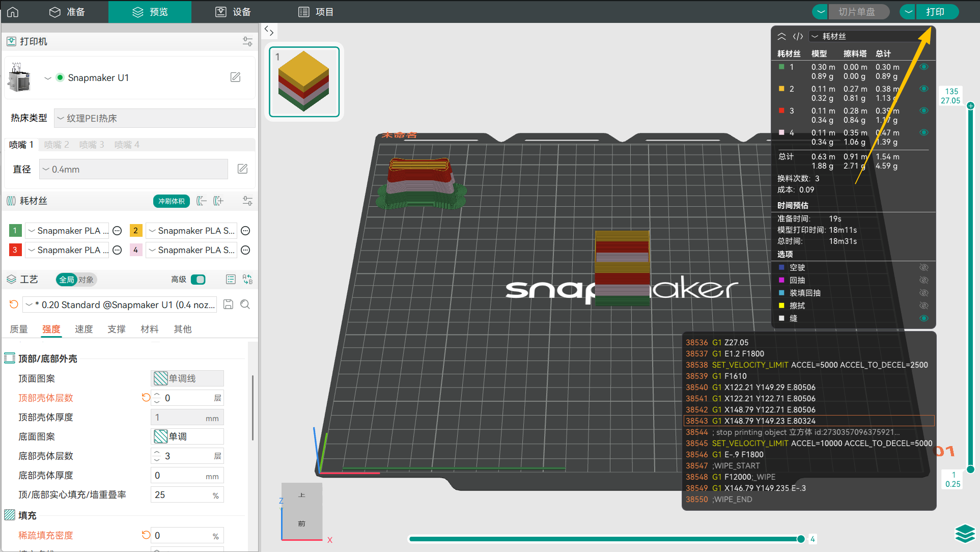Viewport: 980px width, 552px height.
Task: Click the horizontal move slider handle
Action: (801, 539)
